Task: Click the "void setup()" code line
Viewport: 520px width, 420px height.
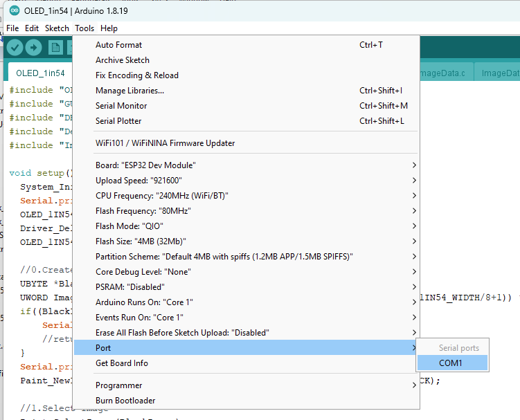Action: click(x=41, y=173)
